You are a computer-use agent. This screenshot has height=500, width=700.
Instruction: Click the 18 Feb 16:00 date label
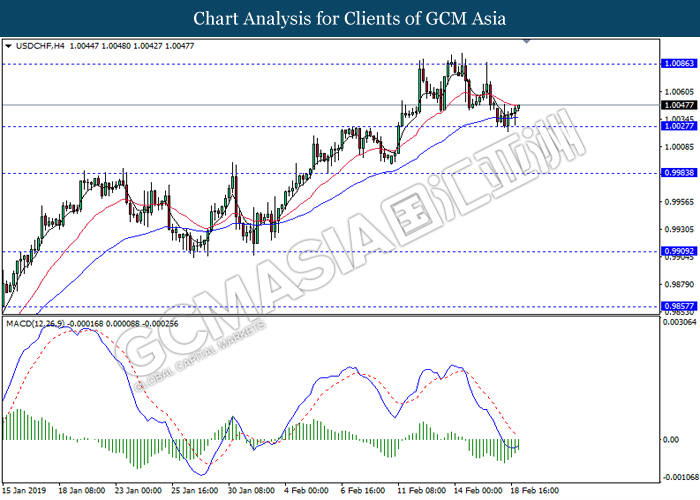pos(534,491)
